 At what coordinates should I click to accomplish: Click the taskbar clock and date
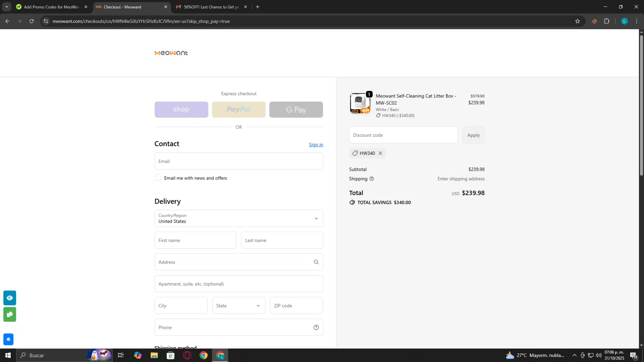(x=614, y=355)
